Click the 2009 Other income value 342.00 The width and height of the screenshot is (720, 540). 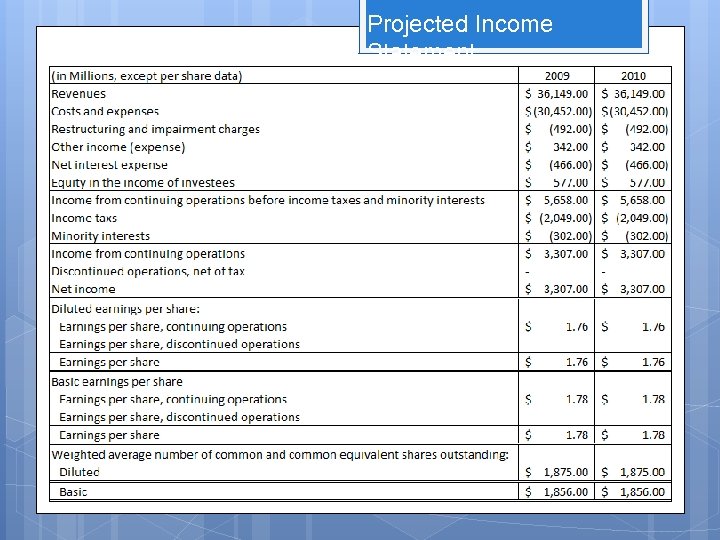click(570, 147)
